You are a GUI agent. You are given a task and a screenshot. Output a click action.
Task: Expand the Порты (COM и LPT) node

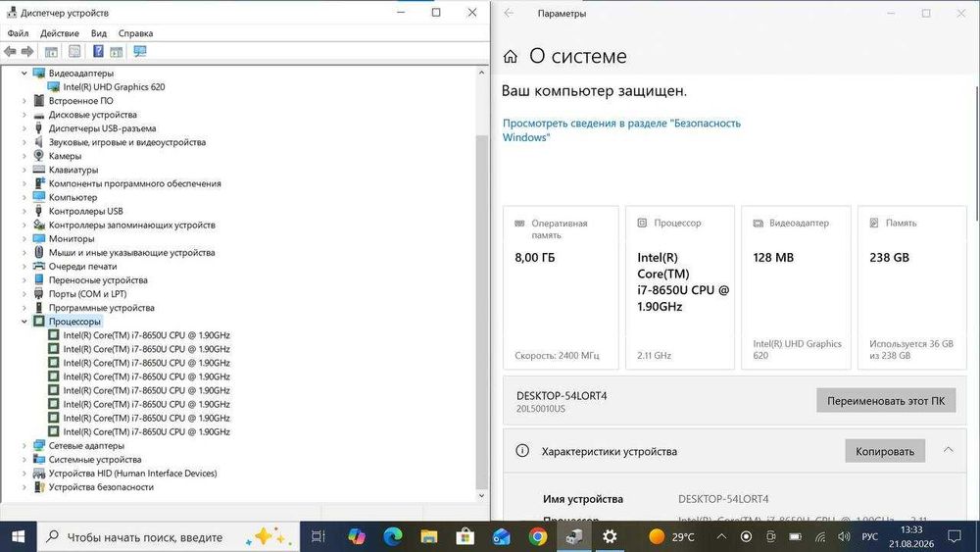pos(24,294)
